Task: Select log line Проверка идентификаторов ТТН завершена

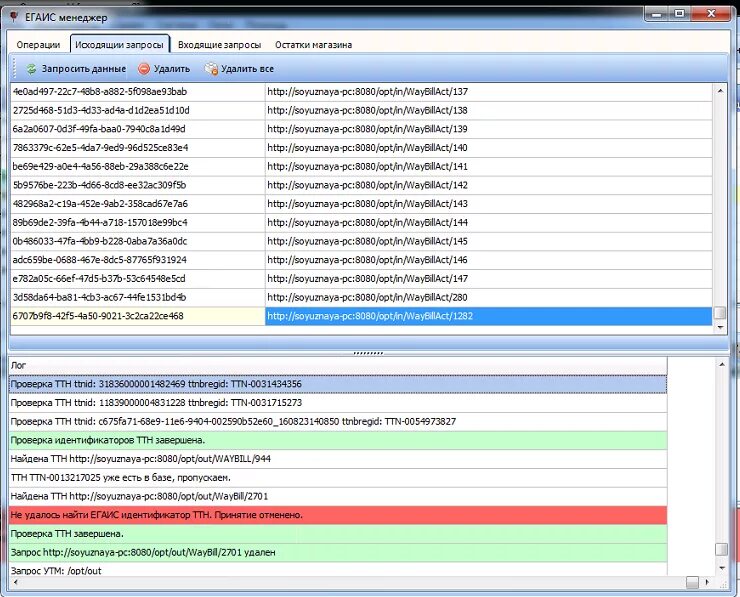Action: click(338, 440)
